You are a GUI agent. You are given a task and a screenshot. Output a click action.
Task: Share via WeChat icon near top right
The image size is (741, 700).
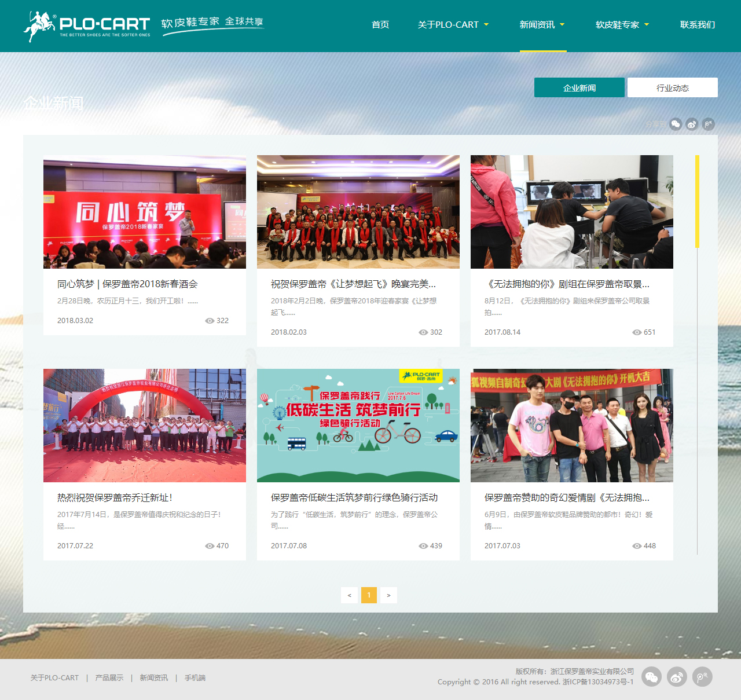pyautogui.click(x=676, y=124)
